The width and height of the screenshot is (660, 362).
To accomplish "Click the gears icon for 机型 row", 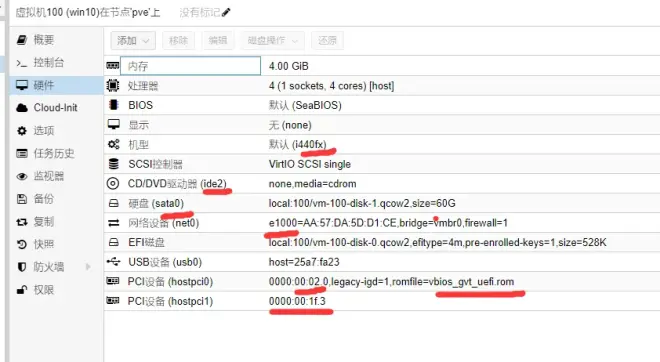I will coord(114,144).
